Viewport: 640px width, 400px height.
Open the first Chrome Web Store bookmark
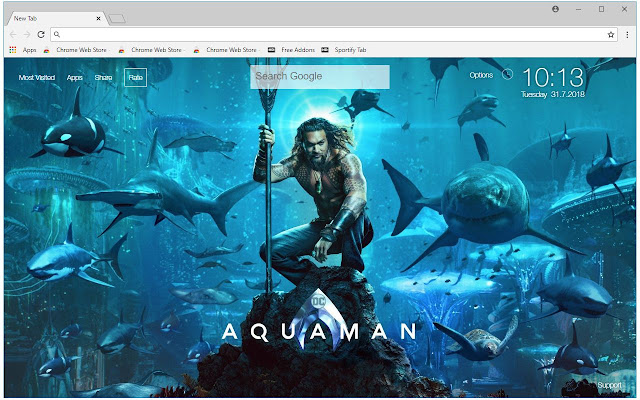click(77, 50)
